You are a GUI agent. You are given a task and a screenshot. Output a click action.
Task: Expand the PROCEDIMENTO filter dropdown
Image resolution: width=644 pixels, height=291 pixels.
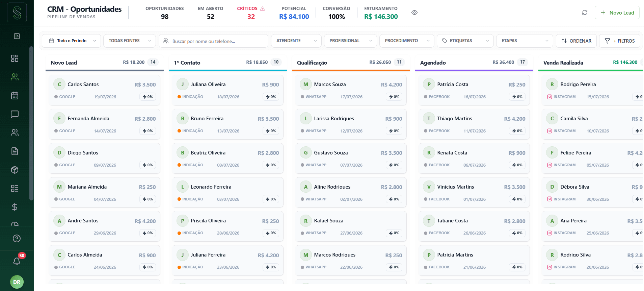pyautogui.click(x=407, y=41)
